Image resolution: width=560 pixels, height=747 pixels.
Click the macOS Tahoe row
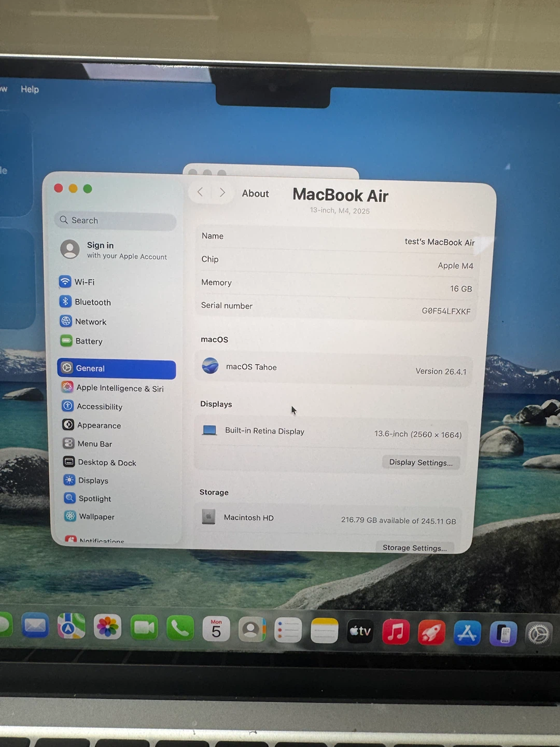coord(334,368)
